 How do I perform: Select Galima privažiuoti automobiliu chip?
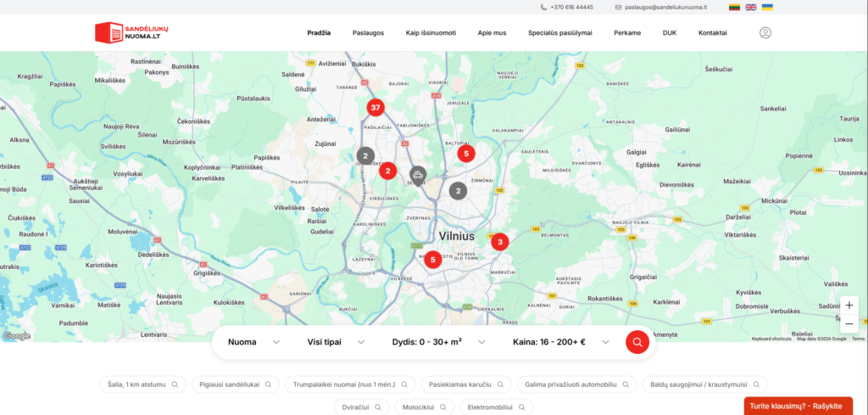[x=576, y=384]
